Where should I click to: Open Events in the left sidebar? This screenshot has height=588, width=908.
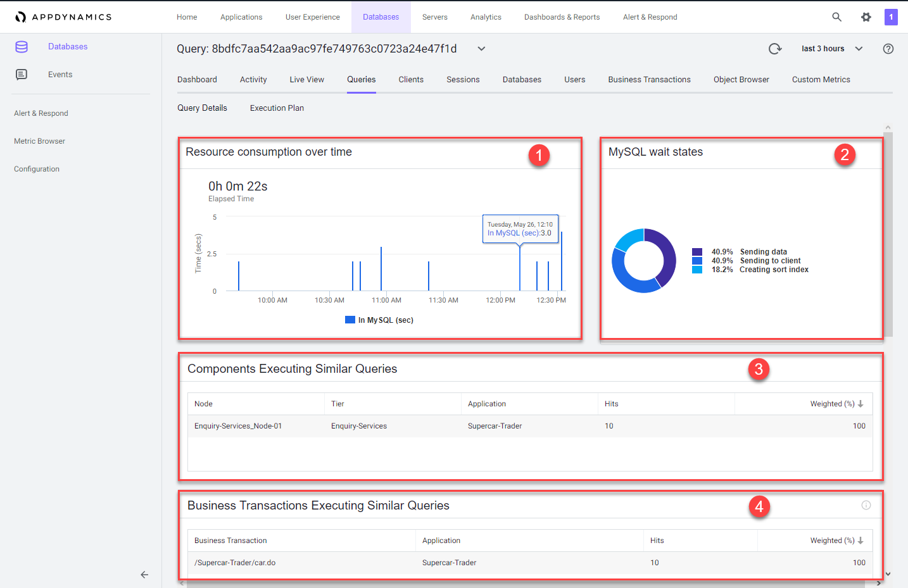[x=60, y=75]
